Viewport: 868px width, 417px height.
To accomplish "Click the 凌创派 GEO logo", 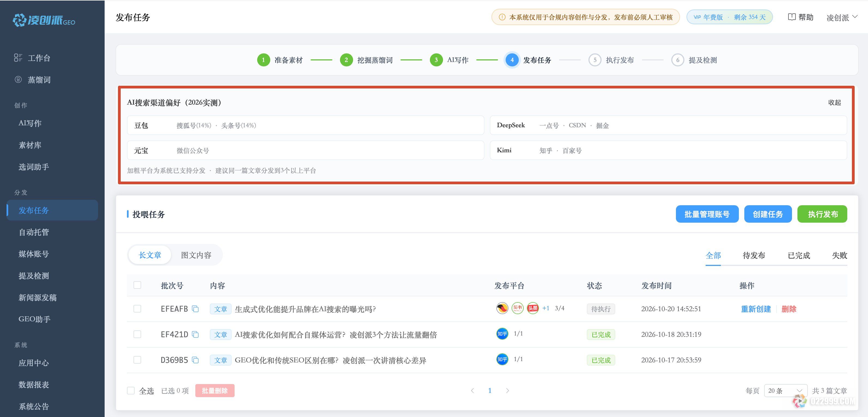I will click(44, 20).
